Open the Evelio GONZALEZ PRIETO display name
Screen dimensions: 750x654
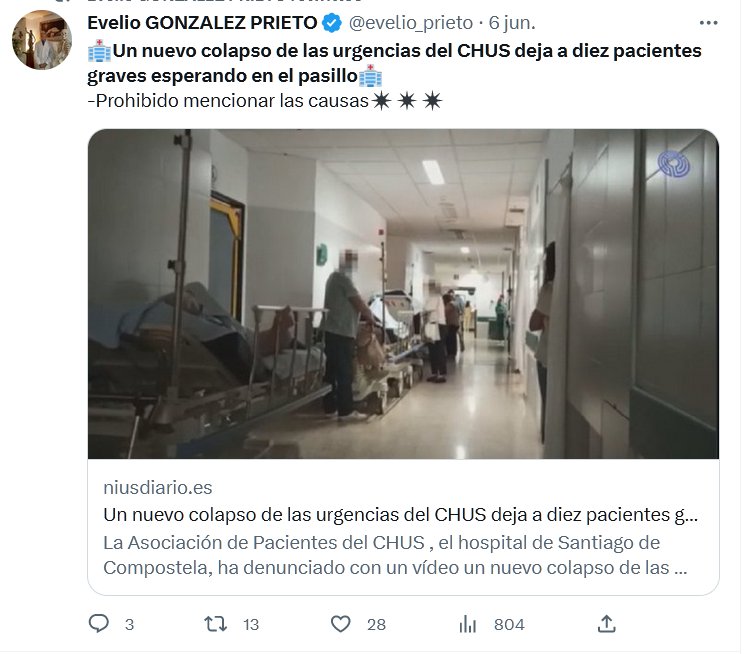click(202, 23)
